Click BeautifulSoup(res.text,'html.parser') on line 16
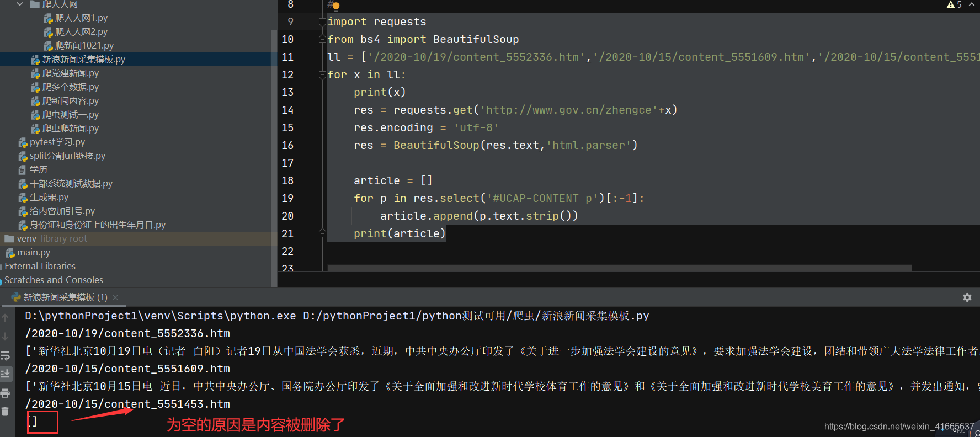Viewport: 980px width, 437px height. (x=515, y=146)
